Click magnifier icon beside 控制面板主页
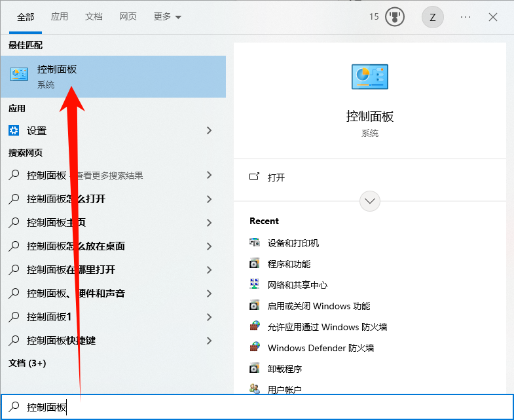Viewport: 514px width, 420px height. pyautogui.click(x=14, y=223)
